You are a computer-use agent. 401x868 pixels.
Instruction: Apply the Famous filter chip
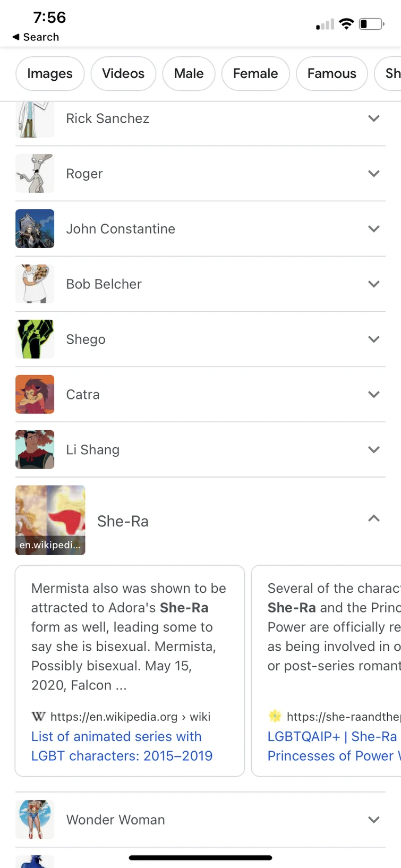[332, 73]
